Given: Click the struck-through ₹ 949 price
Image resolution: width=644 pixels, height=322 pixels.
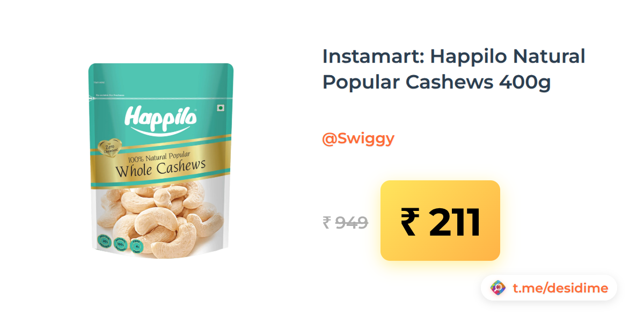Looking at the screenshot, I should pyautogui.click(x=345, y=222).
